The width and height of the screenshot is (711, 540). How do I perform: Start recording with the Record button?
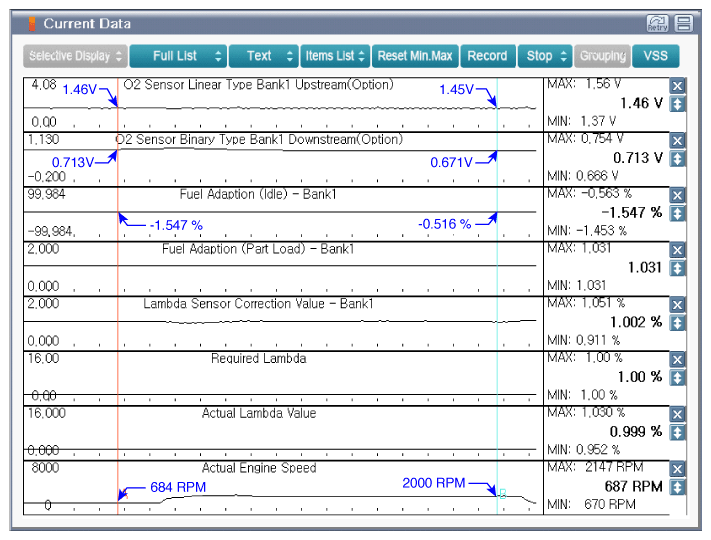pyautogui.click(x=488, y=56)
